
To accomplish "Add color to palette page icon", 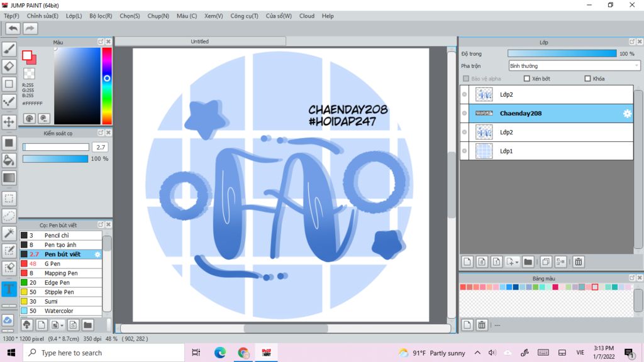I will pos(467,325).
